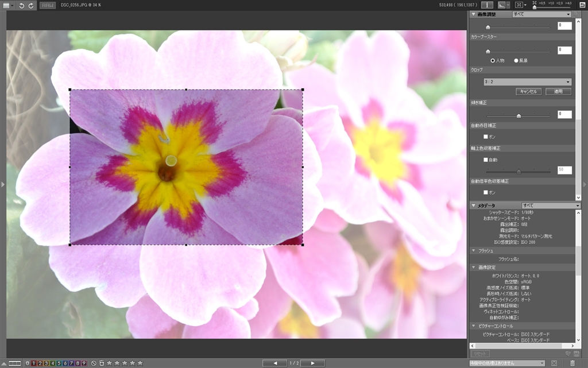Click the 軸上色収差補正 value field showing 50
Viewport: 588px width, 368px height.
[x=564, y=170]
